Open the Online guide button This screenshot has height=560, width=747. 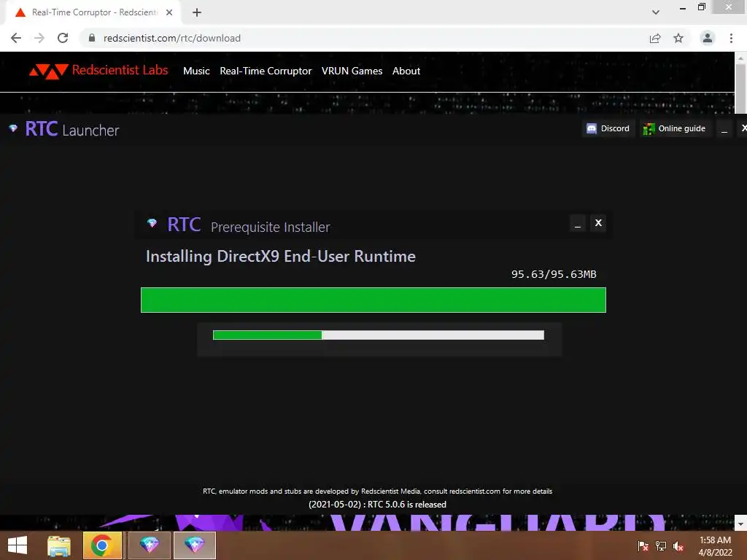675,128
